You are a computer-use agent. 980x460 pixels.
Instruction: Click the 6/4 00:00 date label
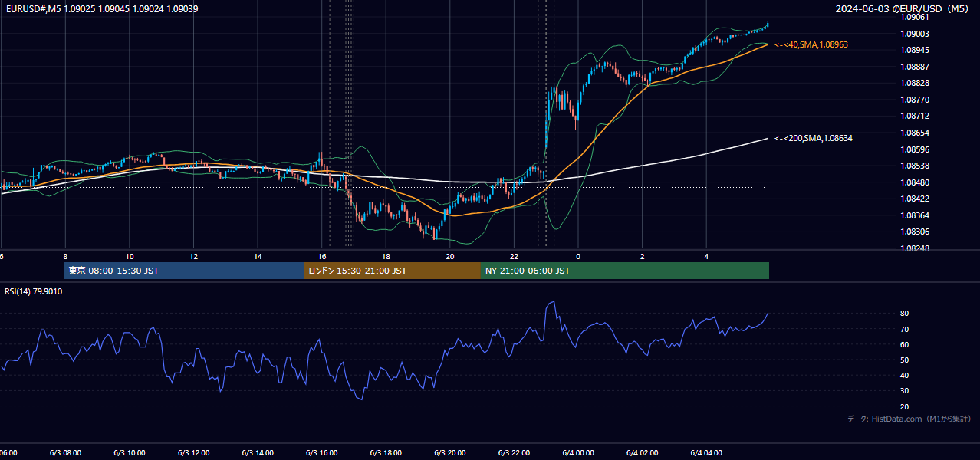pyautogui.click(x=578, y=452)
